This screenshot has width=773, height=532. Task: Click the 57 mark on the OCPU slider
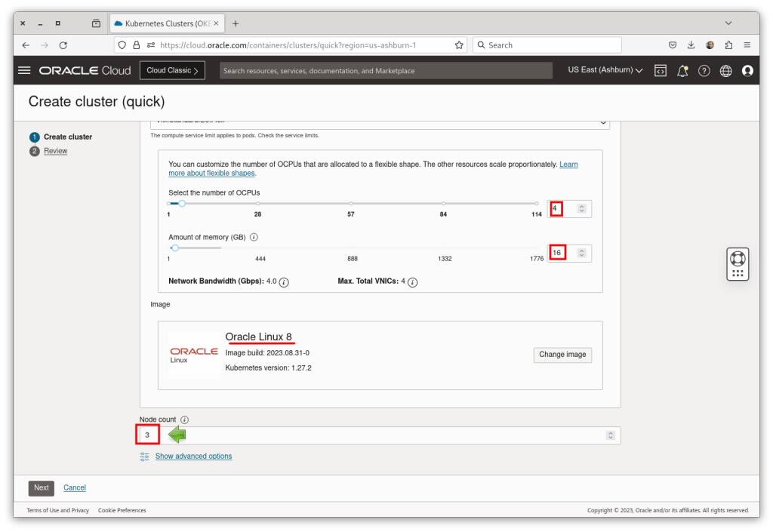tap(350, 204)
